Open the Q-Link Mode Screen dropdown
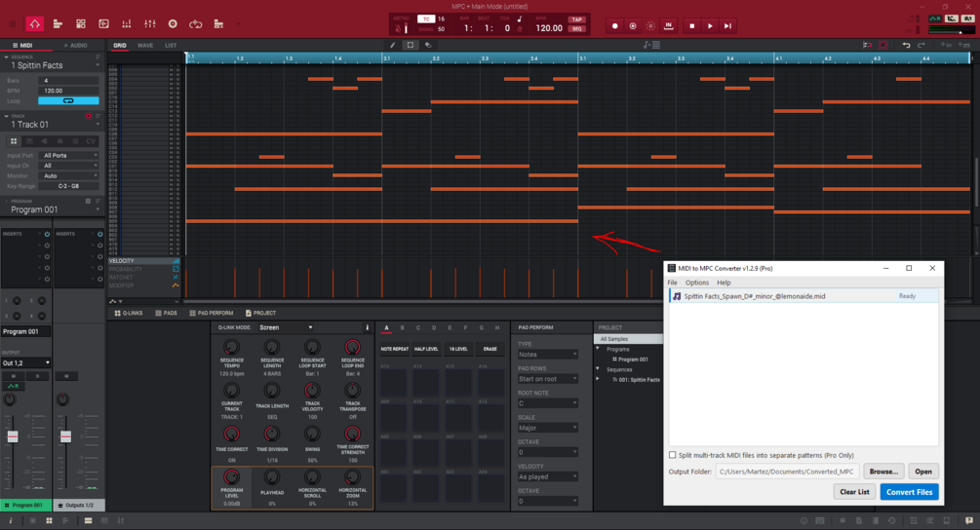Image resolution: width=980 pixels, height=530 pixels. pos(286,327)
